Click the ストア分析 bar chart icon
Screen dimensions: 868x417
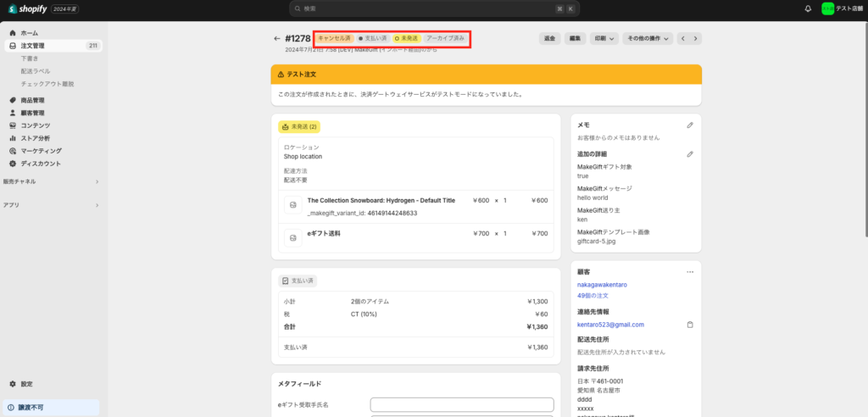pyautogui.click(x=13, y=138)
